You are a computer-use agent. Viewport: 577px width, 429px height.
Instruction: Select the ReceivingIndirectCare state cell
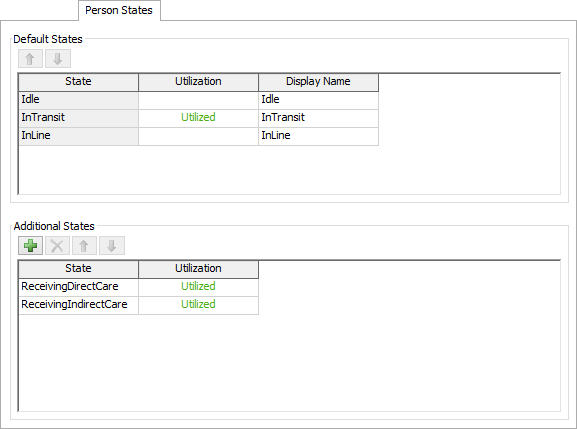(78, 305)
